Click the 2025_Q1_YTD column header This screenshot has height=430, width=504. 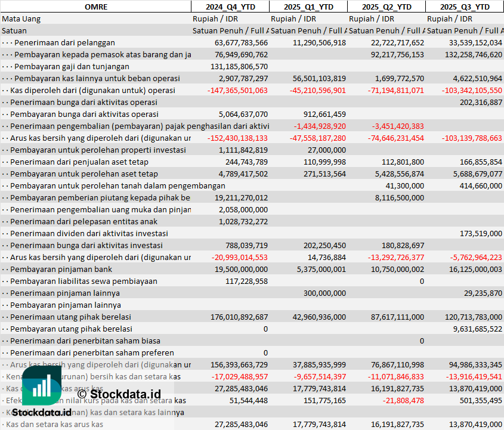(x=308, y=7)
